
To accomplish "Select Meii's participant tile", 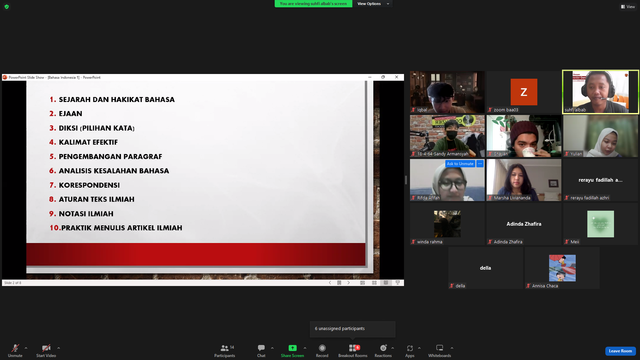I will pos(600,224).
